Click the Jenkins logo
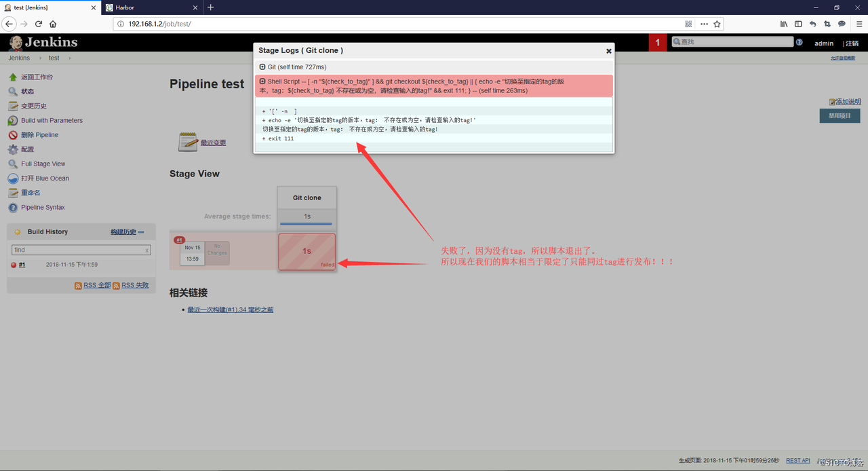The height and width of the screenshot is (471, 868). click(x=43, y=42)
